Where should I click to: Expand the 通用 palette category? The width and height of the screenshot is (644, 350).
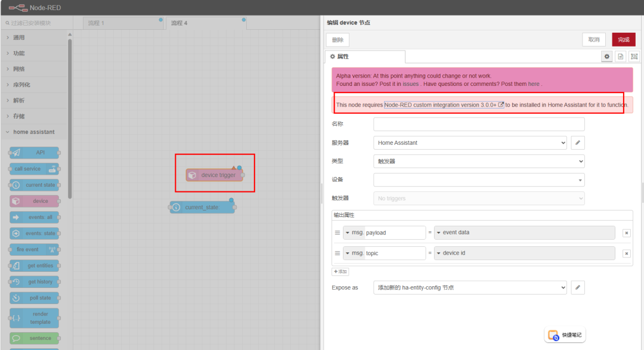click(34, 38)
